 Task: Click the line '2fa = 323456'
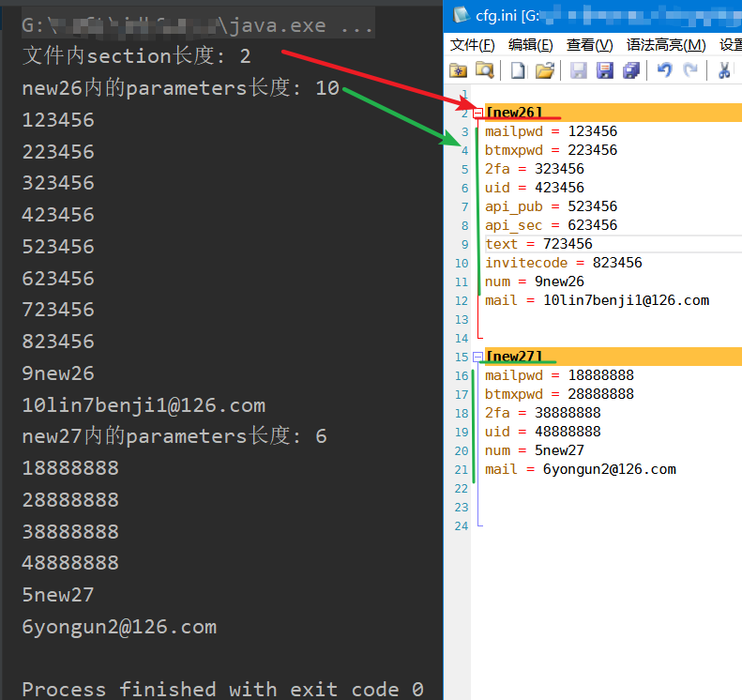pyautogui.click(x=535, y=169)
